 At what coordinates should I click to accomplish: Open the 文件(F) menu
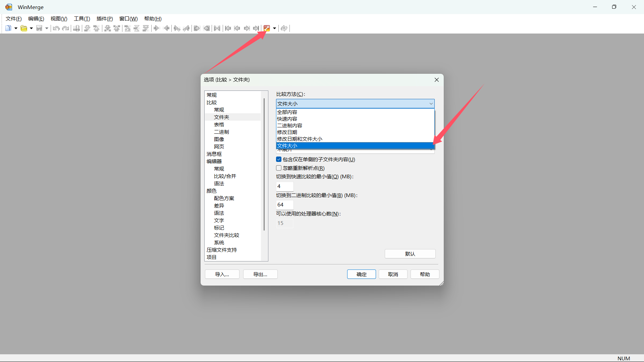(14, 19)
